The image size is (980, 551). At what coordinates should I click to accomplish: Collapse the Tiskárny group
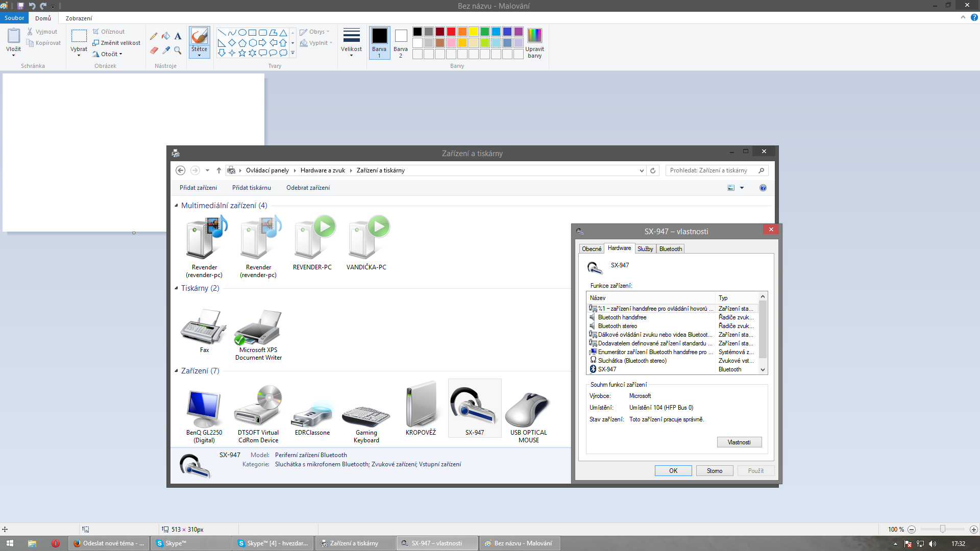coord(177,288)
